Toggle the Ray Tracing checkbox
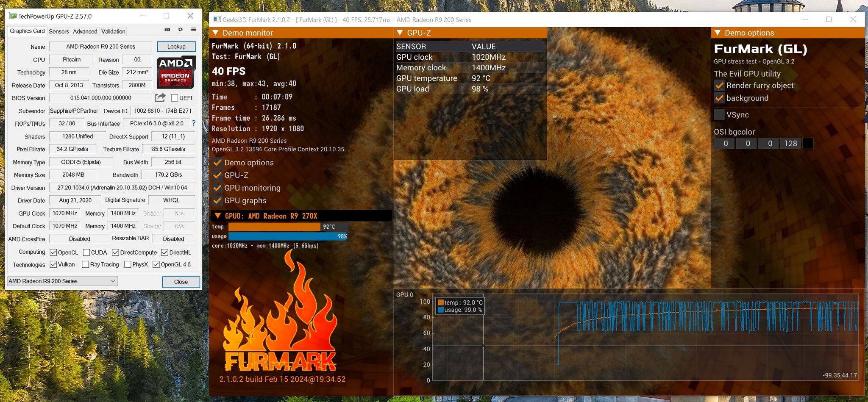Screen dimensions: 868x402 (85, 264)
